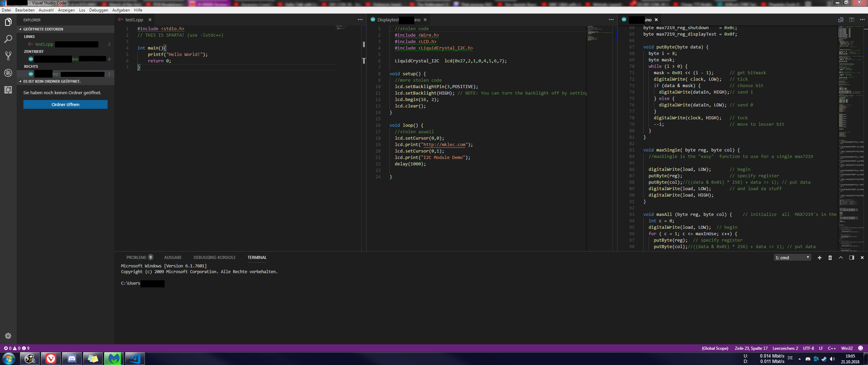The width and height of the screenshot is (868, 365).
Task: Open the Debuggen menu
Action: coord(98,10)
